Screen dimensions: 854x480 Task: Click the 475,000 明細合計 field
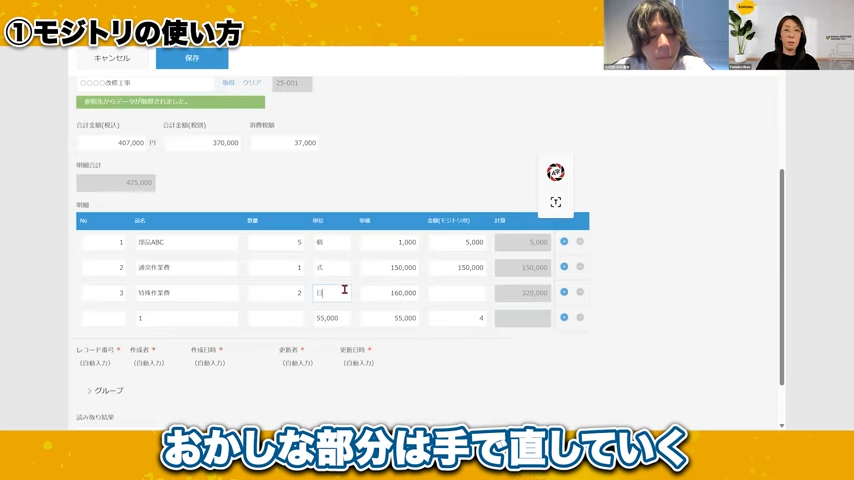116,183
